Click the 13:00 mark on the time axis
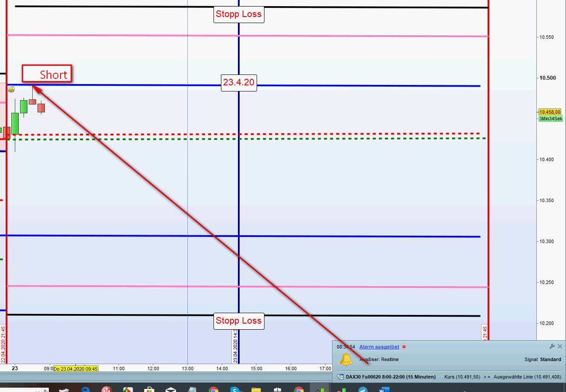The width and height of the screenshot is (566, 392). tap(187, 368)
